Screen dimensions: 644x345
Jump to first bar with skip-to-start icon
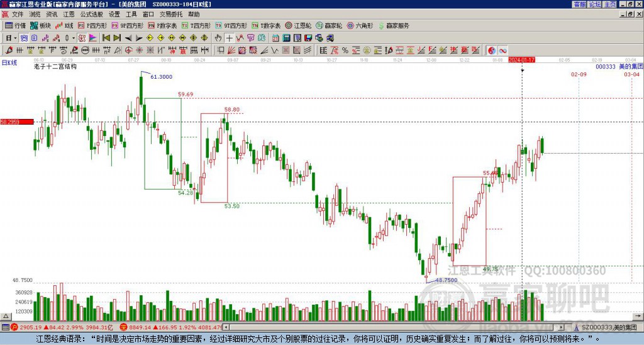coord(106,38)
